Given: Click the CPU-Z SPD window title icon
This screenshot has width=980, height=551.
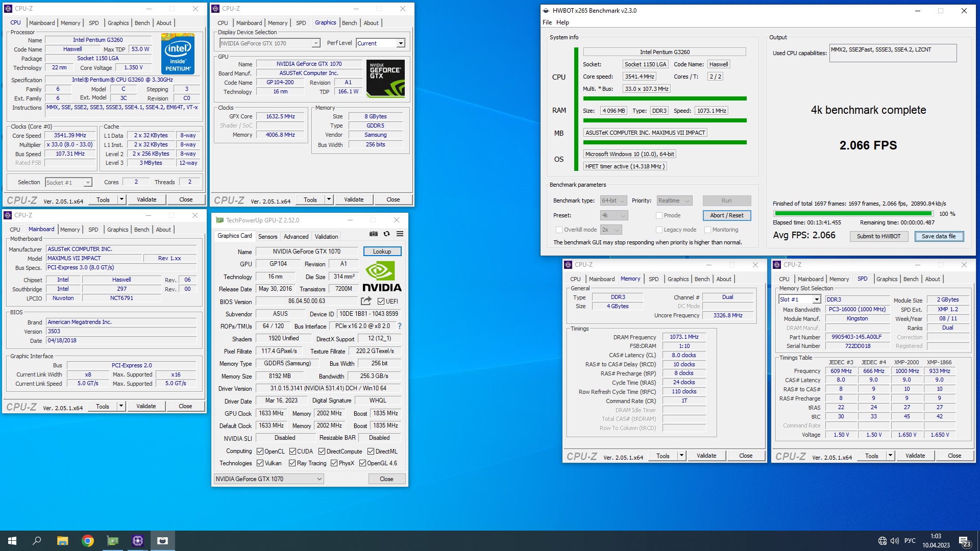Looking at the screenshot, I should point(777,265).
